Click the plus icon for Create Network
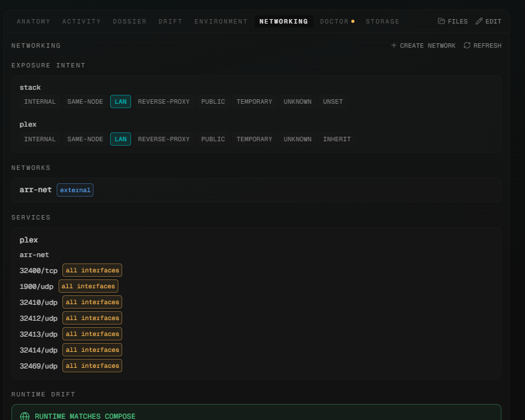This screenshot has height=420, width=525. coord(394,45)
